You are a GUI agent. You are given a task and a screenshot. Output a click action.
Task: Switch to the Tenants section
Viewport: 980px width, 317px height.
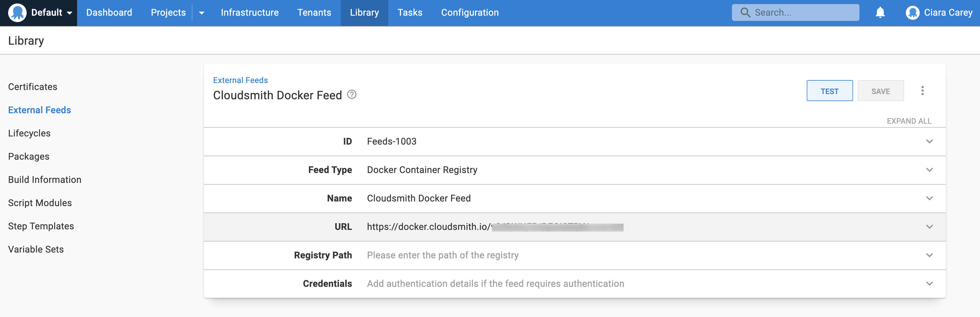pos(314,12)
